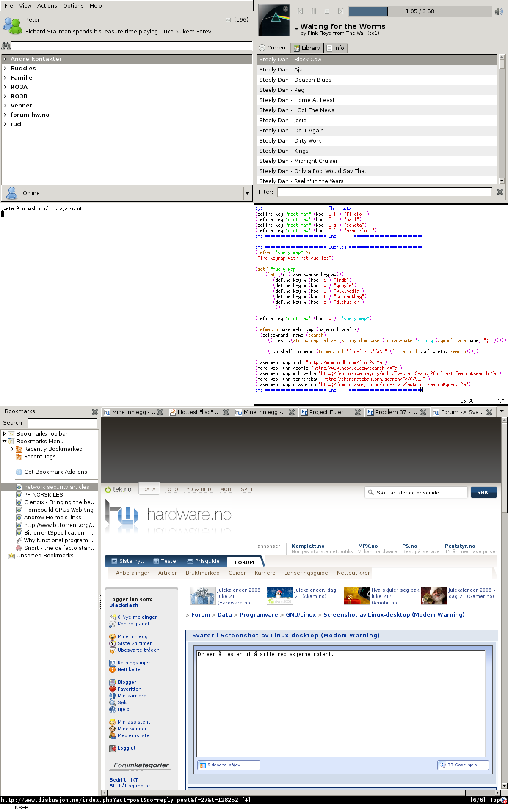Open the list-all-tabs dropdown arrow

coord(502,411)
